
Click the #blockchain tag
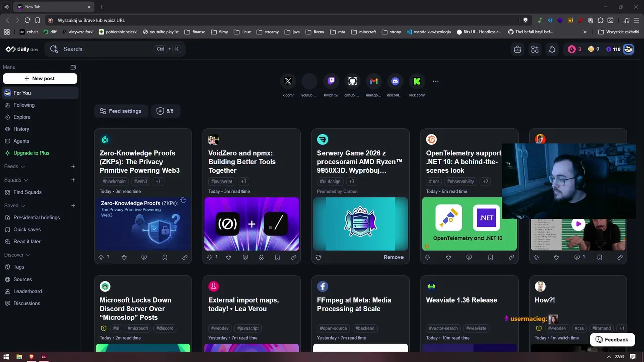(114, 182)
